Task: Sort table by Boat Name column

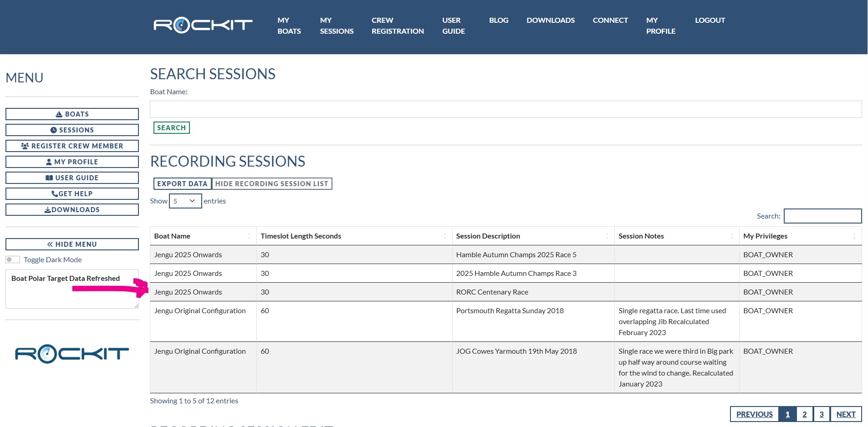Action: pos(203,236)
